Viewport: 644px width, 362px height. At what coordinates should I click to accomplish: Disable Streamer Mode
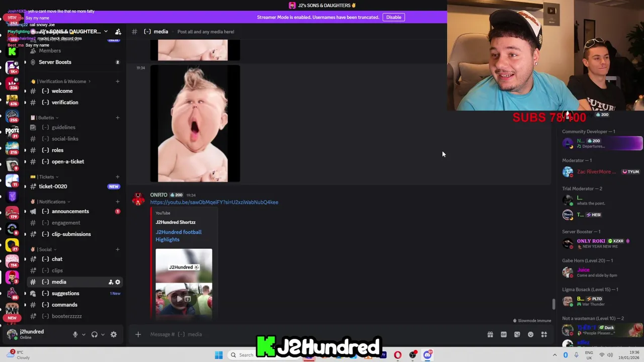pyautogui.click(x=393, y=17)
